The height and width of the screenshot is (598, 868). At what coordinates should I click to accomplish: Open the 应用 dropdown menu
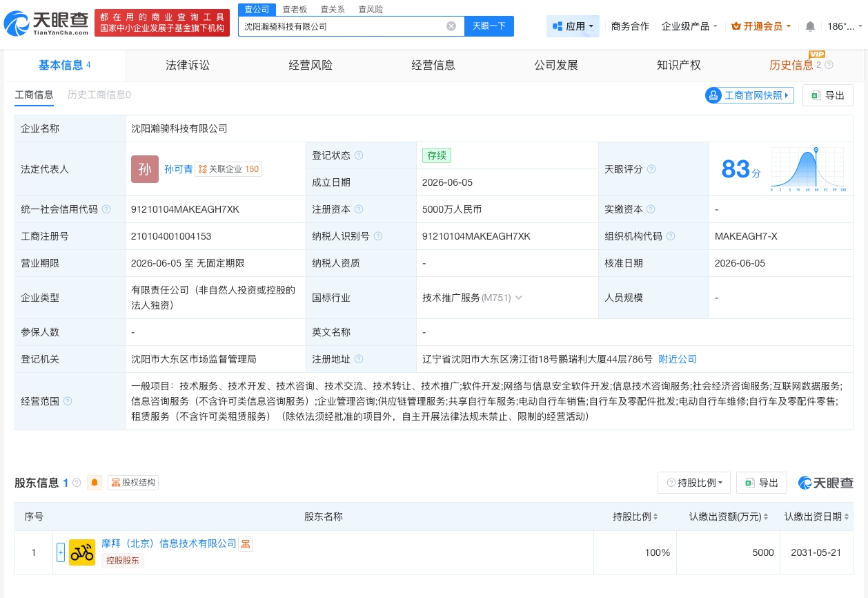click(x=573, y=26)
